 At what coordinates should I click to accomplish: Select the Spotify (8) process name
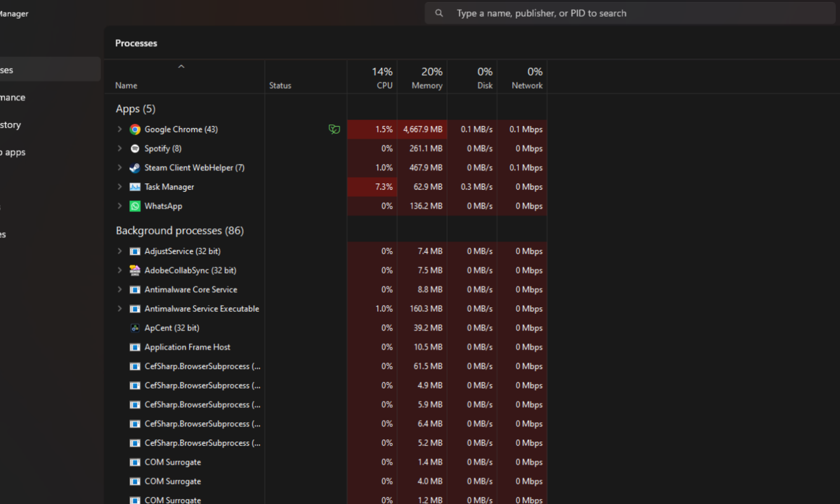(163, 149)
